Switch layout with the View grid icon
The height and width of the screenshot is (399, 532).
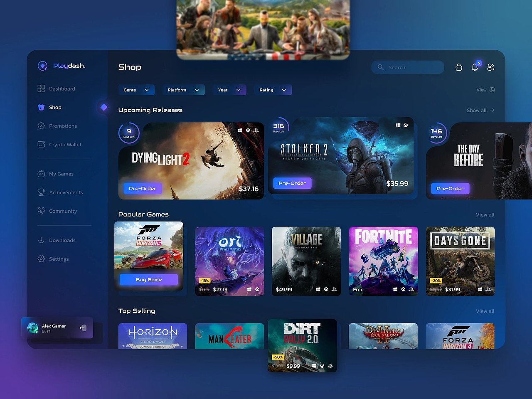(492, 90)
